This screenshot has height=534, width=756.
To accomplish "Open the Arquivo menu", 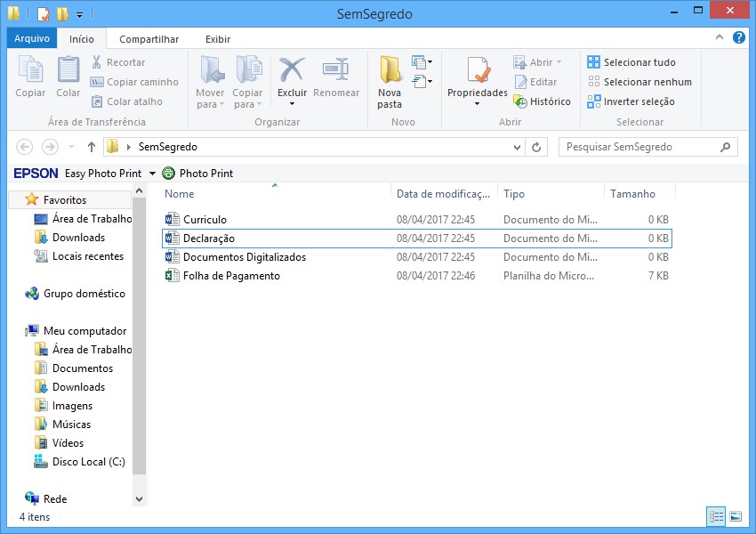I will 31,39.
